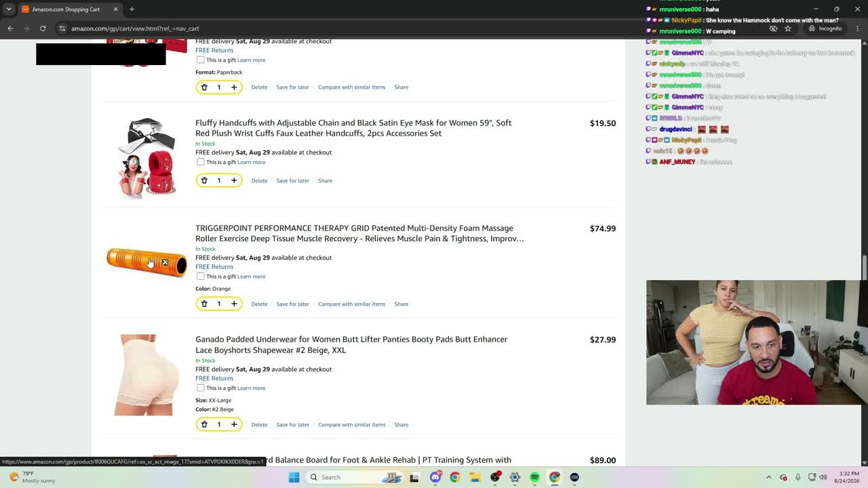
Task: Open the Fluffy Handcuffs product title
Action: pyautogui.click(x=353, y=128)
